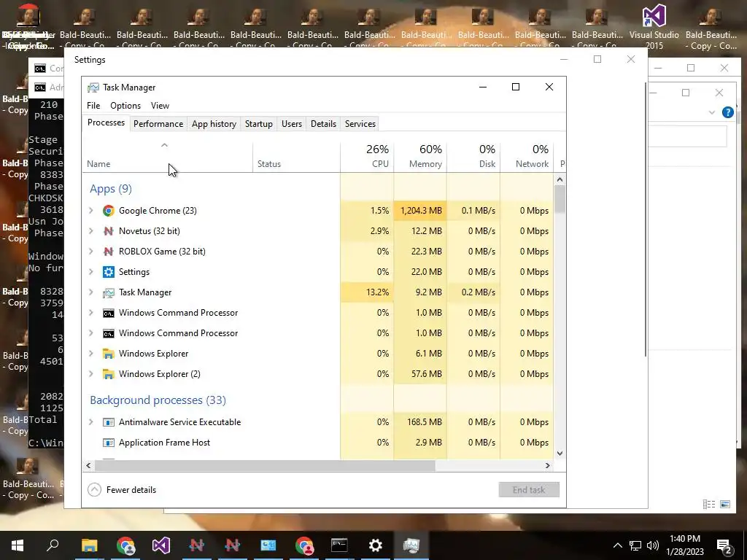747x560 pixels.
Task: Expand the Google Chrome (23) process group
Action: (x=91, y=211)
